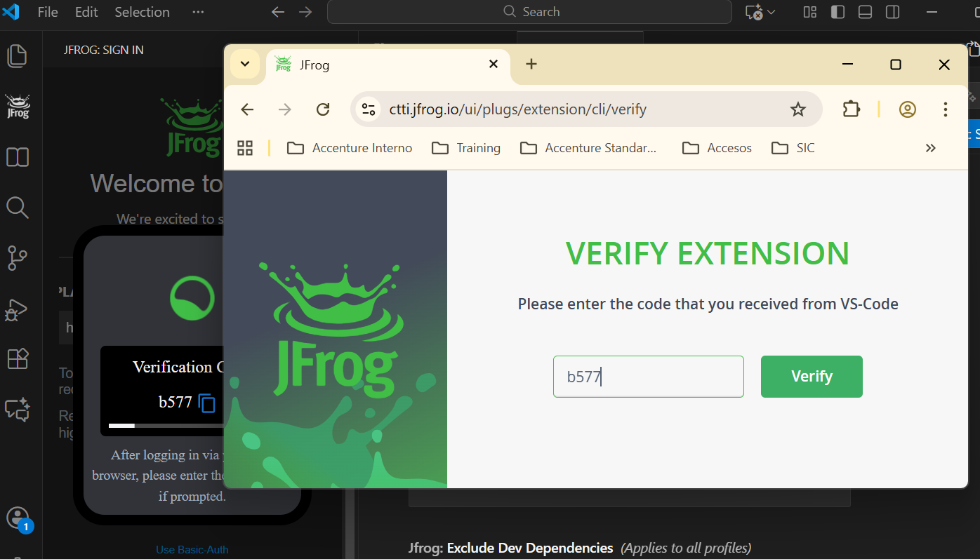This screenshot has width=980, height=559.
Task: Open the JFrog extension in the activity bar
Action: pos(18,107)
